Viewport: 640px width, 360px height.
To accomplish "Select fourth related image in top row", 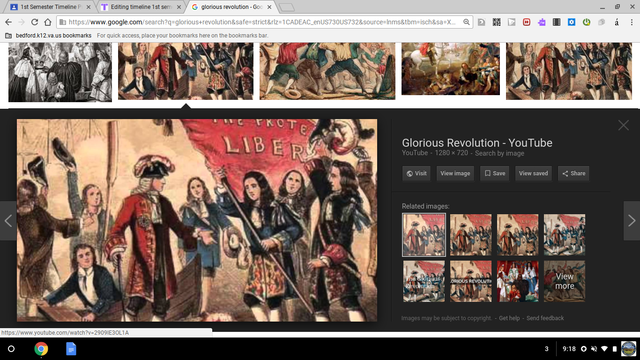I will (x=564, y=235).
